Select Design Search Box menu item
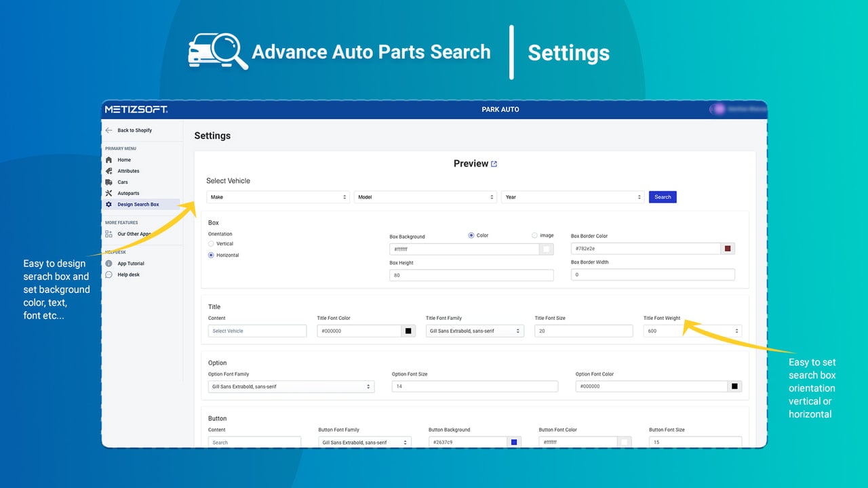Viewport: 868px width, 488px height. point(141,205)
